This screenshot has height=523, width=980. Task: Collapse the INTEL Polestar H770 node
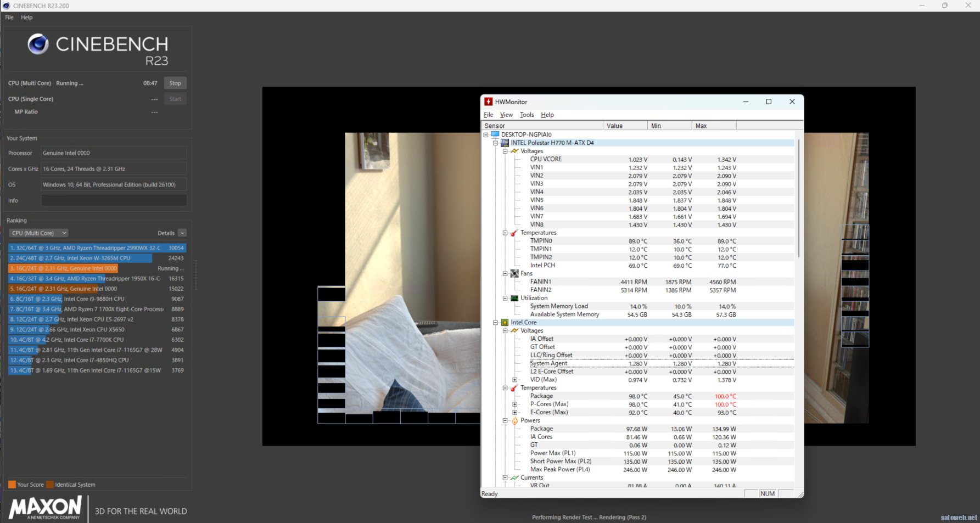click(496, 143)
